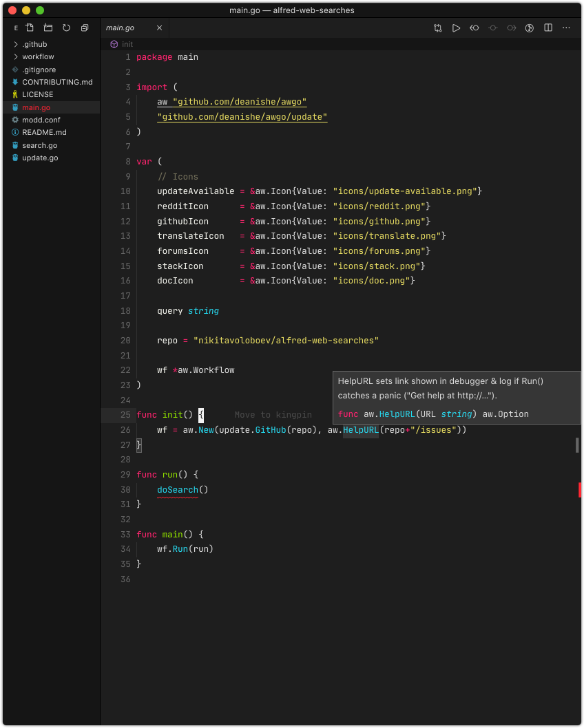Click line number 25 in the gutter
The width and height of the screenshot is (584, 728).
[125, 415]
